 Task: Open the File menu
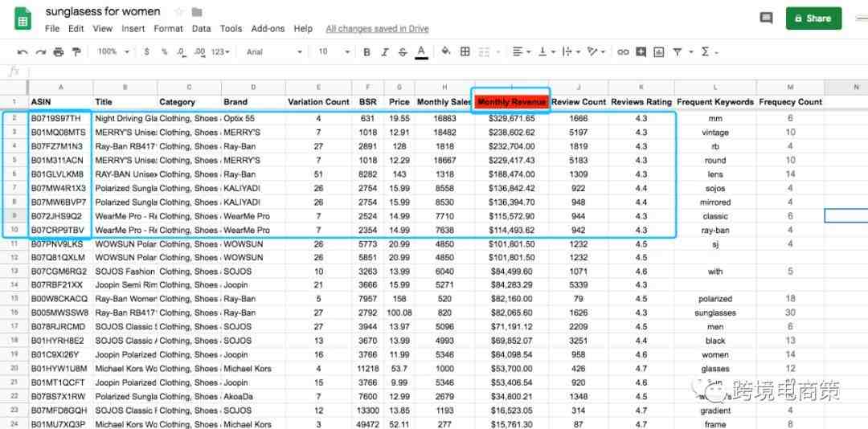(x=52, y=29)
